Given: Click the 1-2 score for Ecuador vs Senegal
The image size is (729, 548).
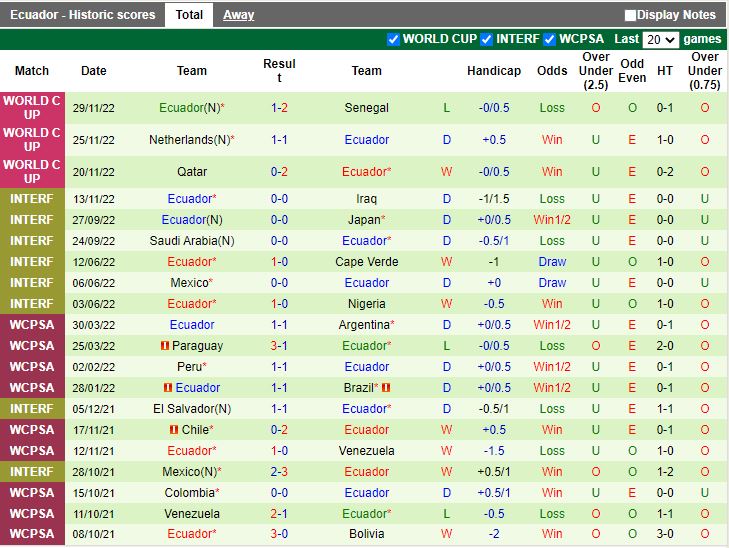Looking at the screenshot, I should pos(279,108).
